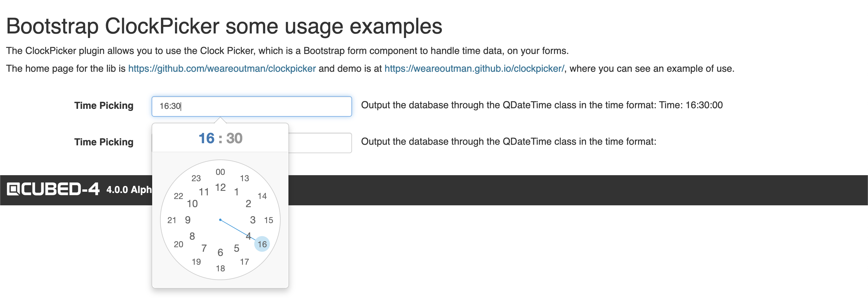Viewport: 868px width, 300px height.
Task: Click the highlighted hour 16 on dial
Action: pos(262,244)
